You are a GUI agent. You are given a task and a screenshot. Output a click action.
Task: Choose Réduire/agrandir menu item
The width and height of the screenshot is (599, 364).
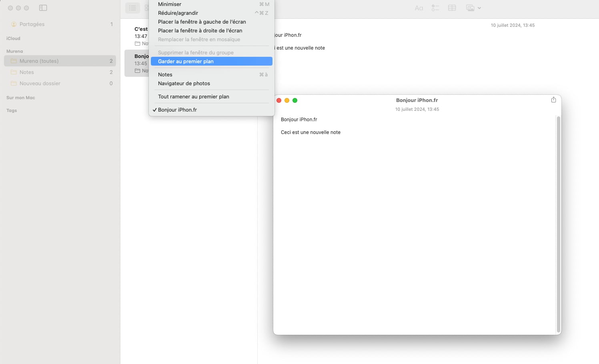[x=212, y=13]
